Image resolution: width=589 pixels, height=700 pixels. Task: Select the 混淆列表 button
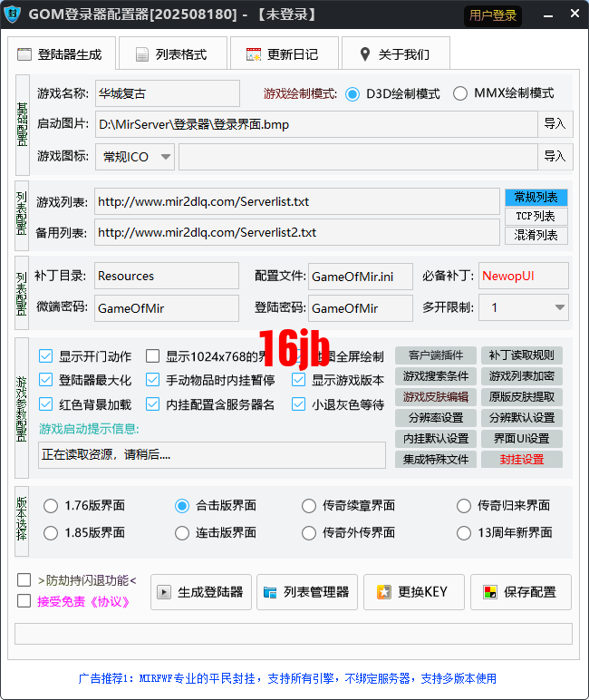point(536,235)
